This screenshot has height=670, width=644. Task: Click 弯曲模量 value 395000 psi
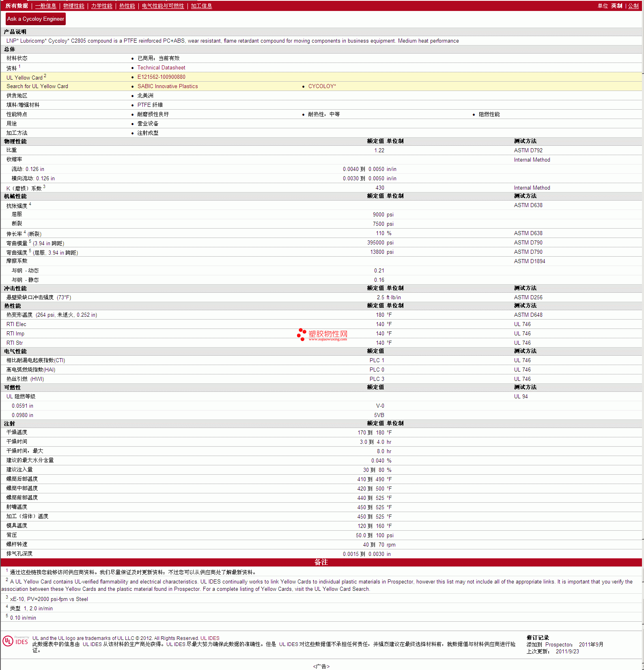pyautogui.click(x=380, y=243)
